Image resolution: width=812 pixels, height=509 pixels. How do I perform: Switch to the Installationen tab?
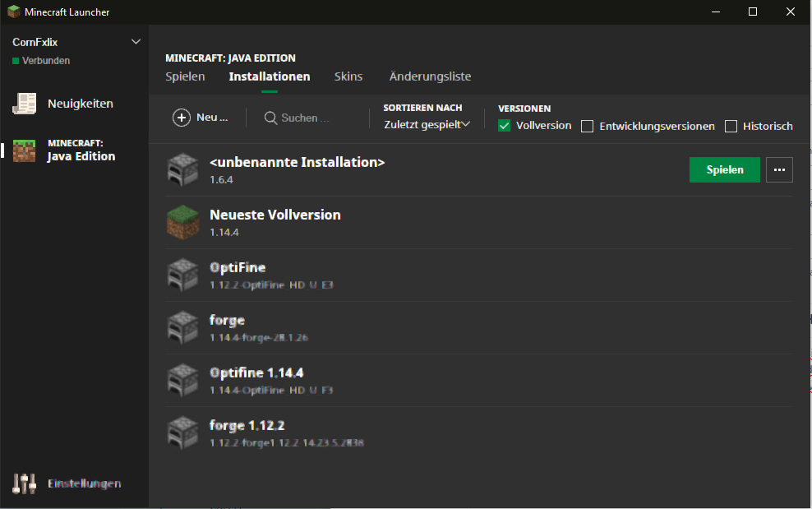(270, 76)
